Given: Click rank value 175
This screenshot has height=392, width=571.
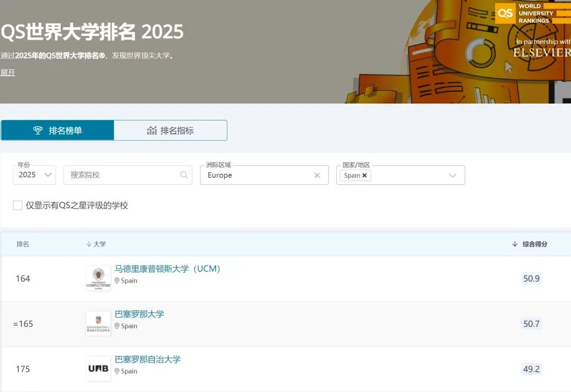Looking at the screenshot, I should point(23,369).
